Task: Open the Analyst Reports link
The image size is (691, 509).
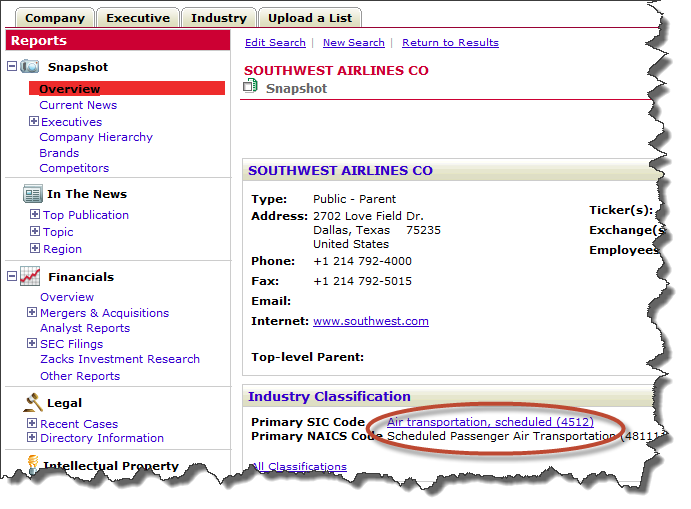Action: 85,328
